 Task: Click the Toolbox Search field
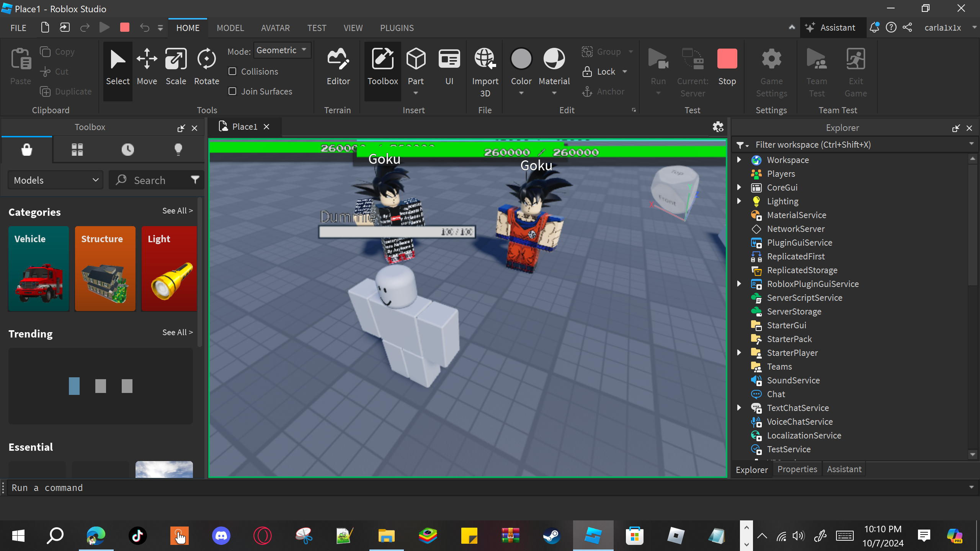tap(150, 180)
